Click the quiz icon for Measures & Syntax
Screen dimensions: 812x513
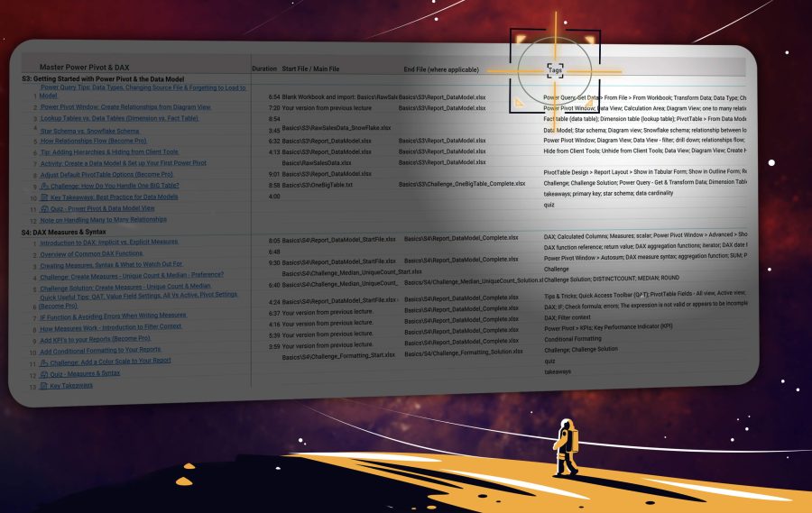44,373
